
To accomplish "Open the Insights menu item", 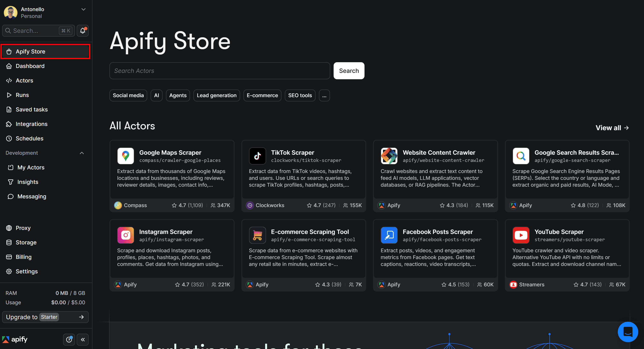I will [x=27, y=182].
